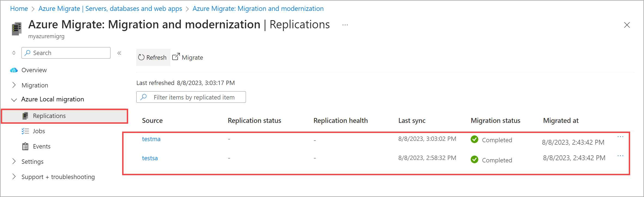Open the Azure Migrate servers breadcrumb link
This screenshot has width=644, height=197.
[x=110, y=9]
